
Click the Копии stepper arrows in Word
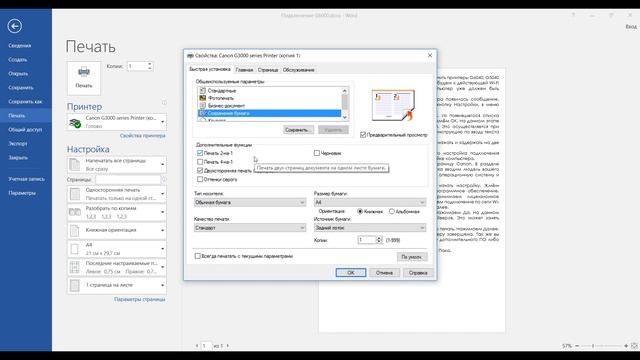tap(150, 66)
